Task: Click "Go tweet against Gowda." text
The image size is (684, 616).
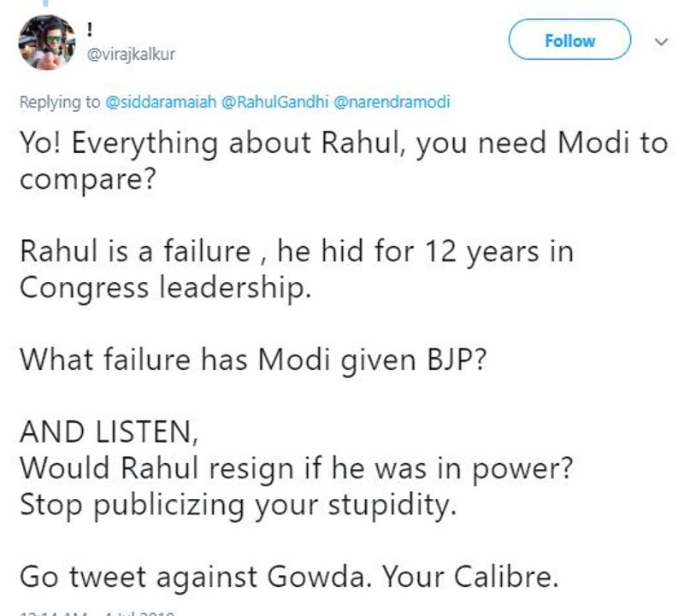Action: point(197,577)
